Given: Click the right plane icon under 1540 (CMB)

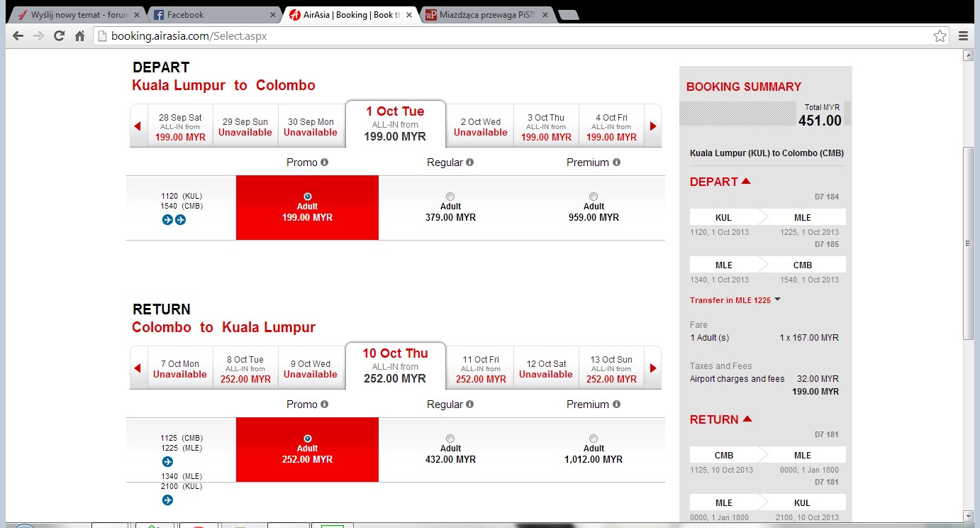Looking at the screenshot, I should pos(180,220).
